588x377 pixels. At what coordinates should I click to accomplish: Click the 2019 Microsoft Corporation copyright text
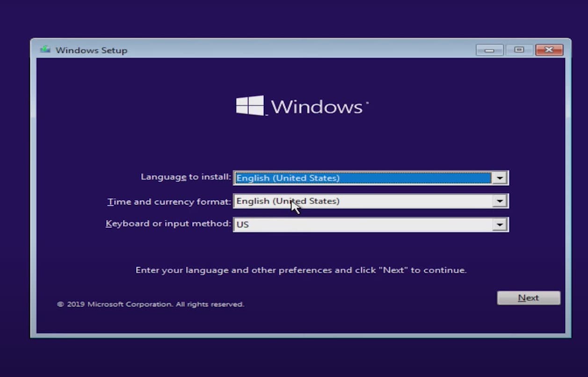151,304
